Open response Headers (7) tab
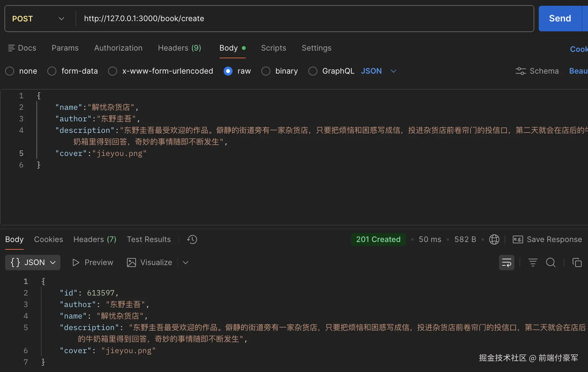 [x=95, y=239]
